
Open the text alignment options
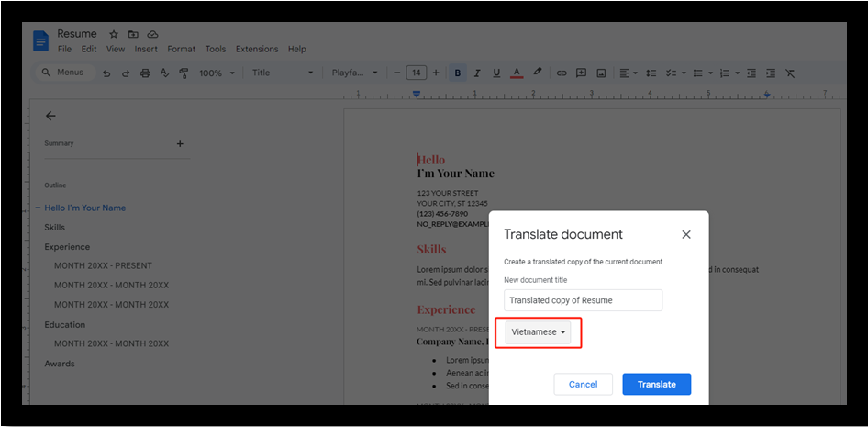tap(628, 73)
